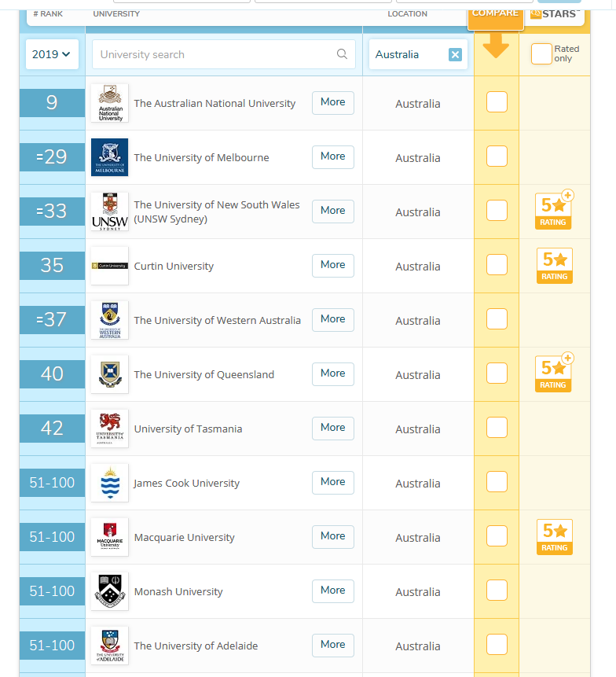Expand More for Curtin University
The image size is (616, 677).
(333, 266)
